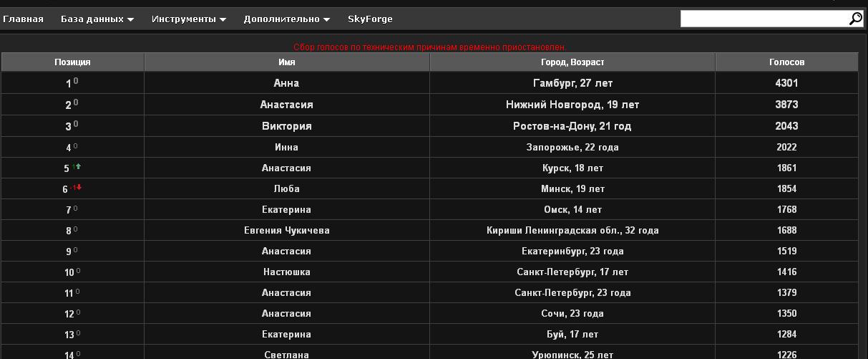Click the vote count 1519
868x359 pixels.
coord(786,251)
